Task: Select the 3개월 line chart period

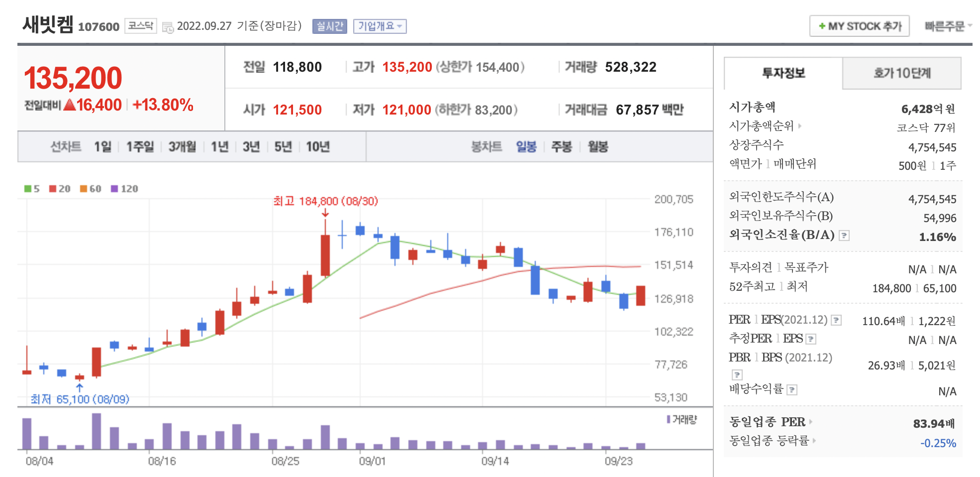Action: coord(182,147)
